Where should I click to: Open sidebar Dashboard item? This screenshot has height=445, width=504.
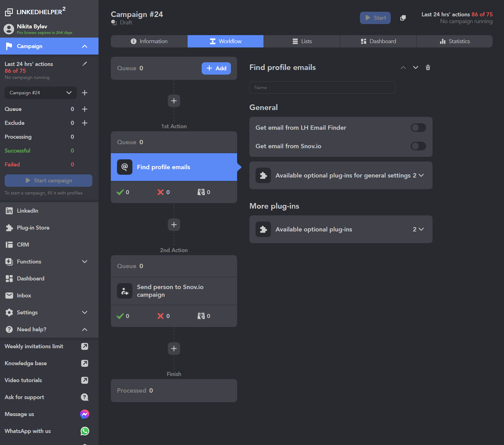tap(49, 279)
